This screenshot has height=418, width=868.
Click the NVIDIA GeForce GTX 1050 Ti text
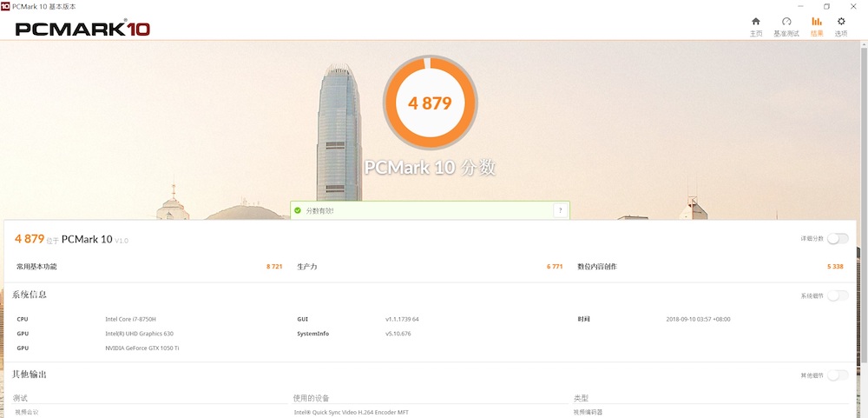(x=141, y=348)
